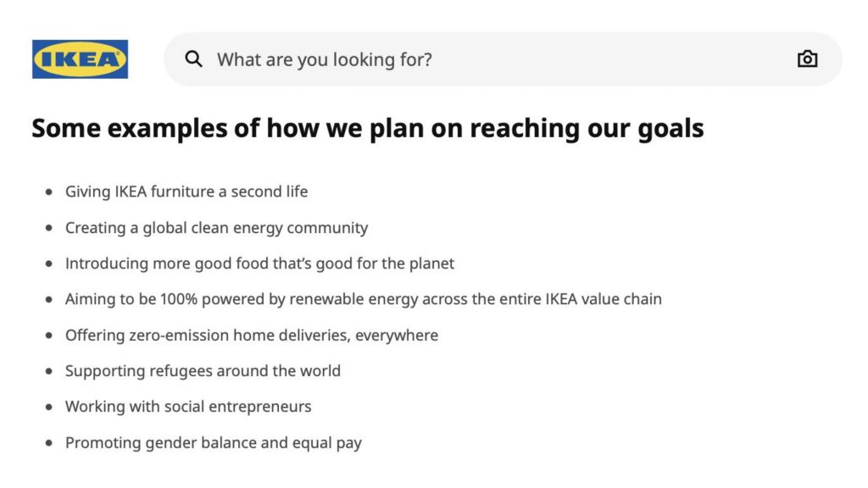The height and width of the screenshot is (488, 868).
Task: Select 'Giving IKEA furniture a second life' text
Action: tap(186, 191)
